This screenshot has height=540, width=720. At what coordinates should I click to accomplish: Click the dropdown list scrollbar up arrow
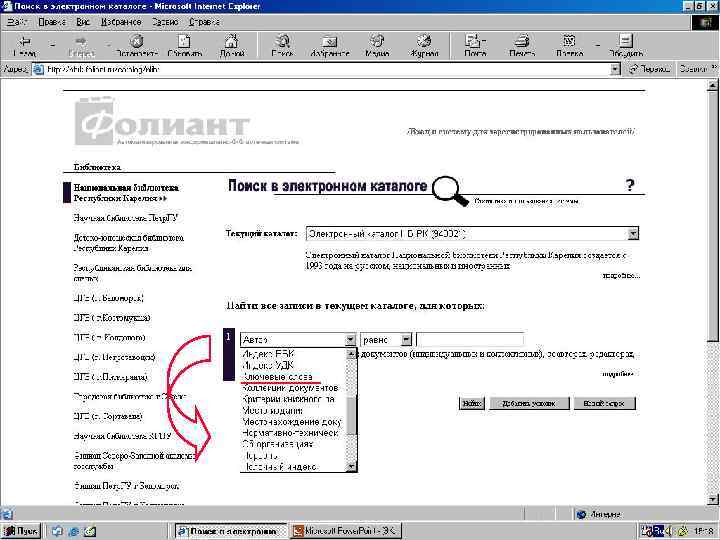tap(351, 354)
